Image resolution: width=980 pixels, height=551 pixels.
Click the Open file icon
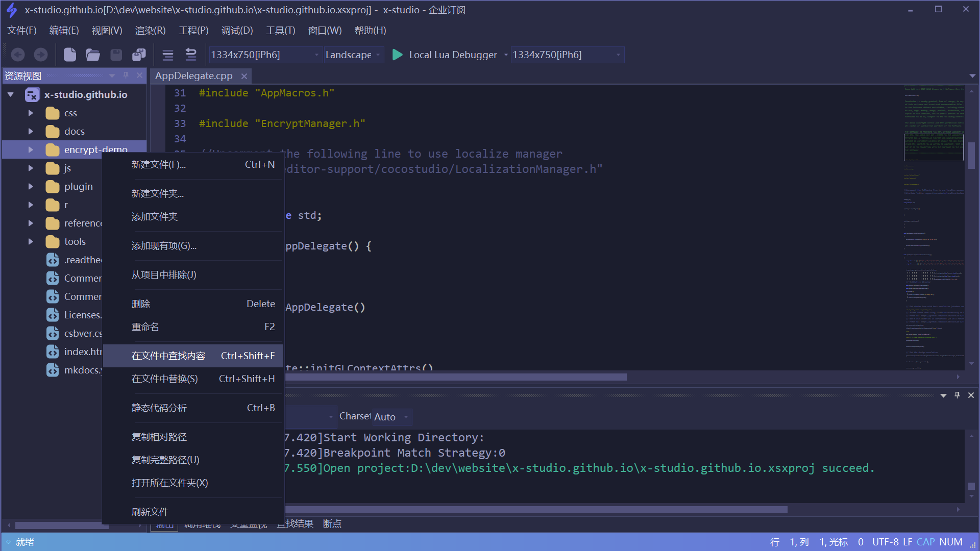pos(92,55)
